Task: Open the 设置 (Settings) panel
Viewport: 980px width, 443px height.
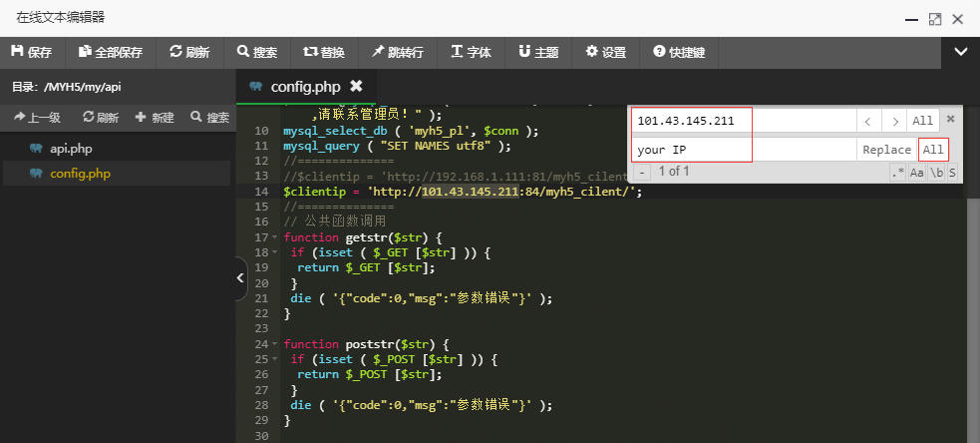Action: coord(605,52)
